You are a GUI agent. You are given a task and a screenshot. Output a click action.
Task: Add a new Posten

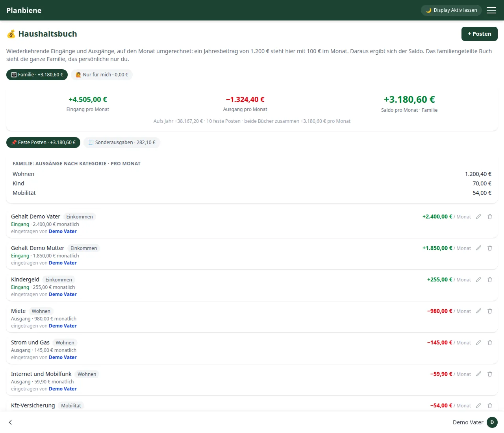point(480,34)
